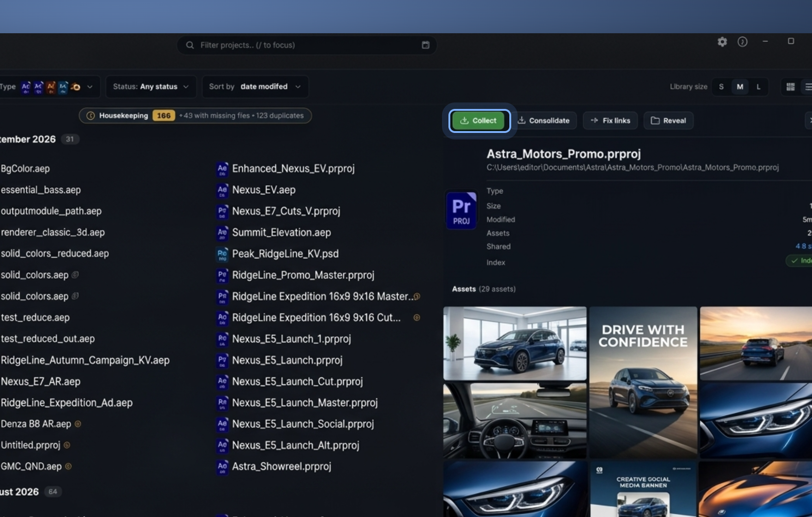Open the Status: Any status dropdown
812x517 pixels.
point(151,87)
